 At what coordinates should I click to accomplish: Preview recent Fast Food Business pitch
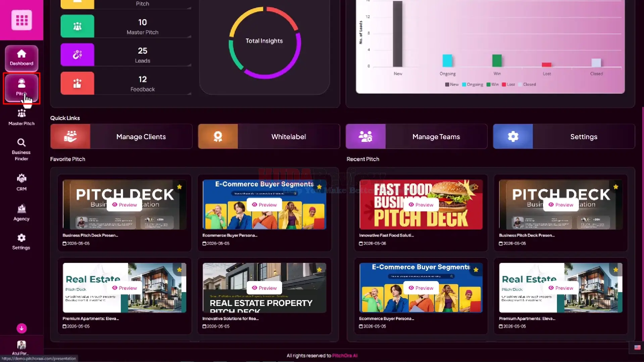tap(421, 205)
